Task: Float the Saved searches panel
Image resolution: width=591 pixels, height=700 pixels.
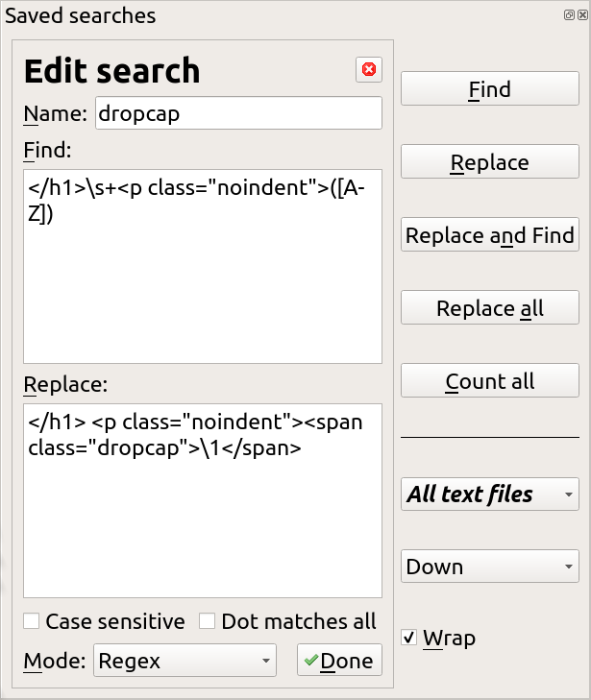Action: pos(570,15)
